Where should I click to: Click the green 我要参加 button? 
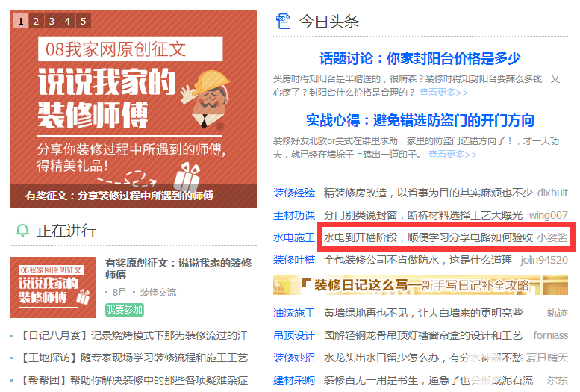point(125,309)
